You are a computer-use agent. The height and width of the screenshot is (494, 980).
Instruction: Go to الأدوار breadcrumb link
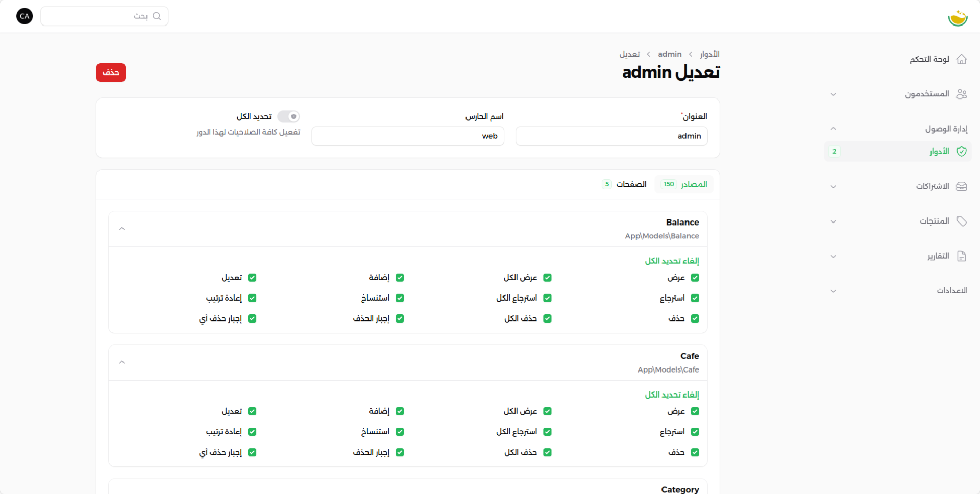[x=709, y=54]
